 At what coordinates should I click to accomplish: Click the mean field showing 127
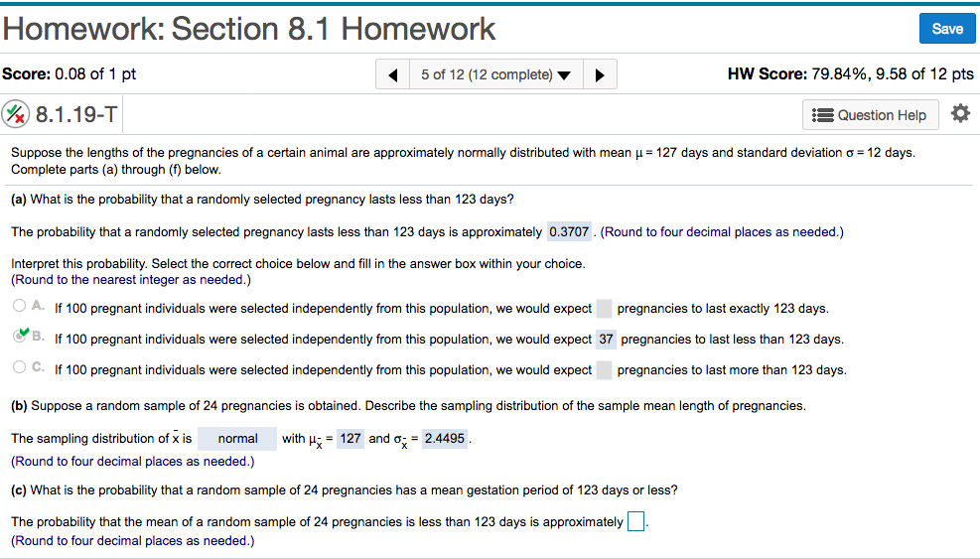[x=350, y=438]
